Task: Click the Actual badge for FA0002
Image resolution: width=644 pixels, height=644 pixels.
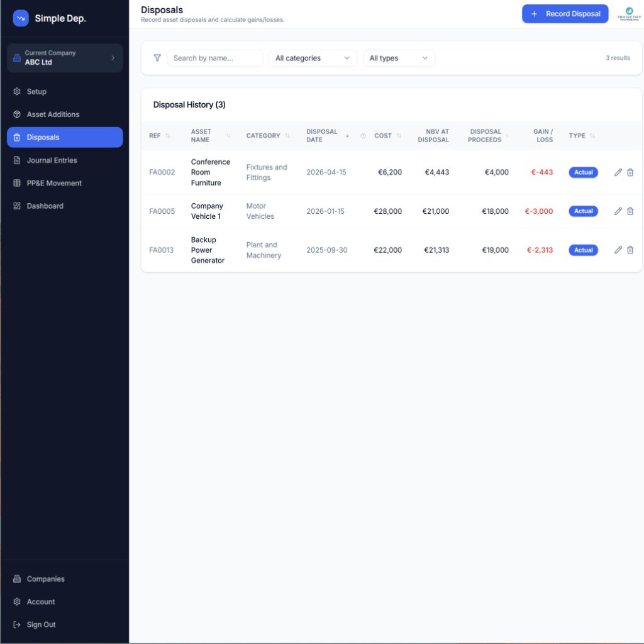Action: (x=583, y=172)
